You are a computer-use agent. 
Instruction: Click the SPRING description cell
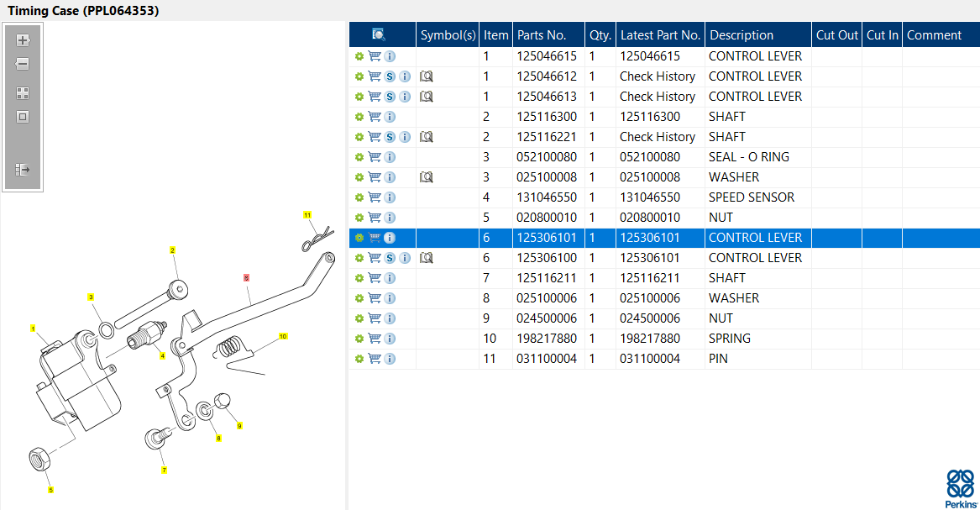pyautogui.click(x=757, y=338)
